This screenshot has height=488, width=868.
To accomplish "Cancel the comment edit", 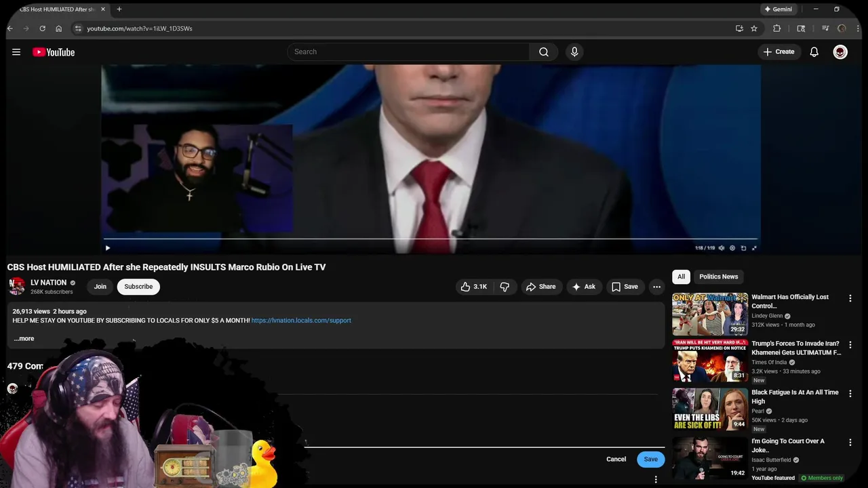I will (616, 460).
